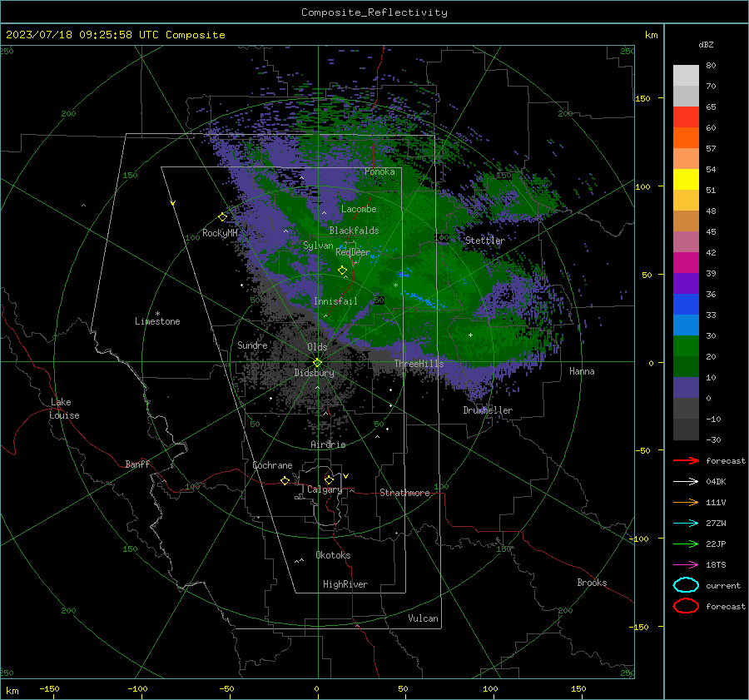Click the red 65 dBZ legend swatch
Screen dimensions: 749x700
(686, 117)
